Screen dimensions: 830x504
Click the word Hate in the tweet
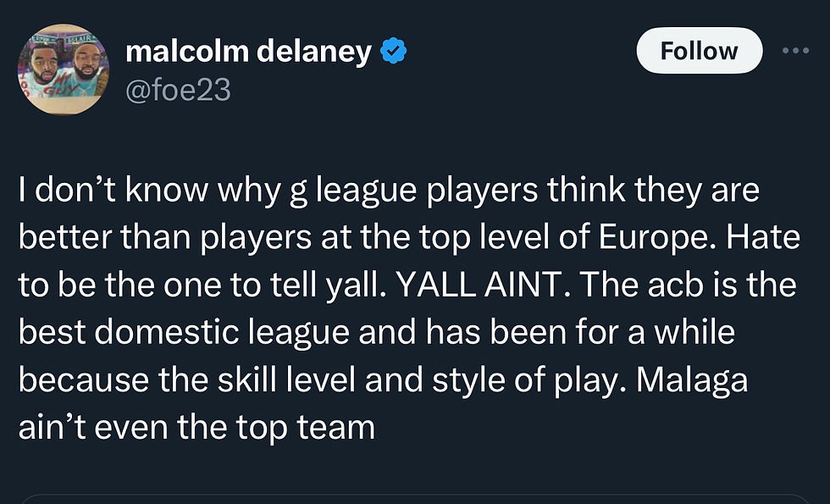(x=766, y=237)
